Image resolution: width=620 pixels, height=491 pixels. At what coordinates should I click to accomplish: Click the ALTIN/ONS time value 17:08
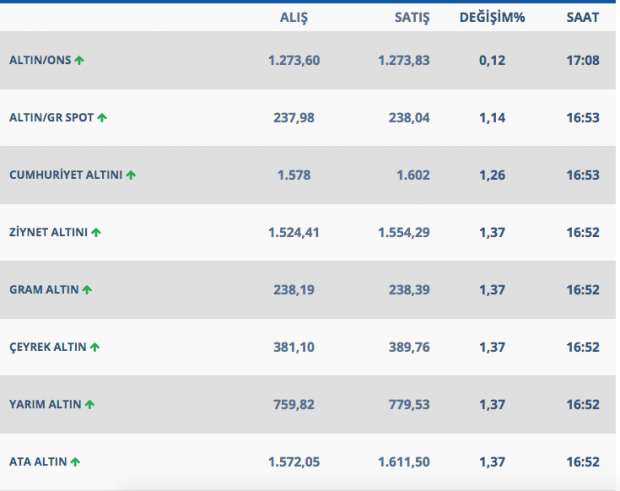tap(582, 60)
